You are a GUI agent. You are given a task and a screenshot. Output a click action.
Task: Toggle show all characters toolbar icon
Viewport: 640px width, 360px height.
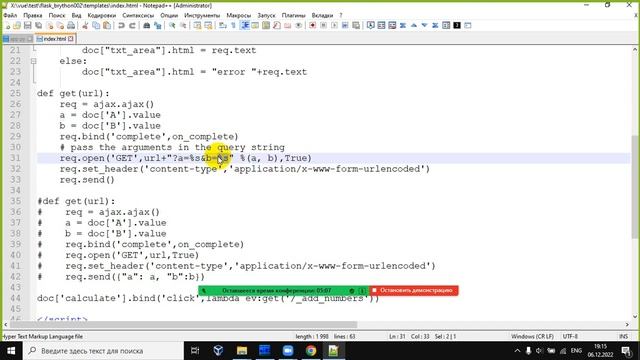coord(233,25)
